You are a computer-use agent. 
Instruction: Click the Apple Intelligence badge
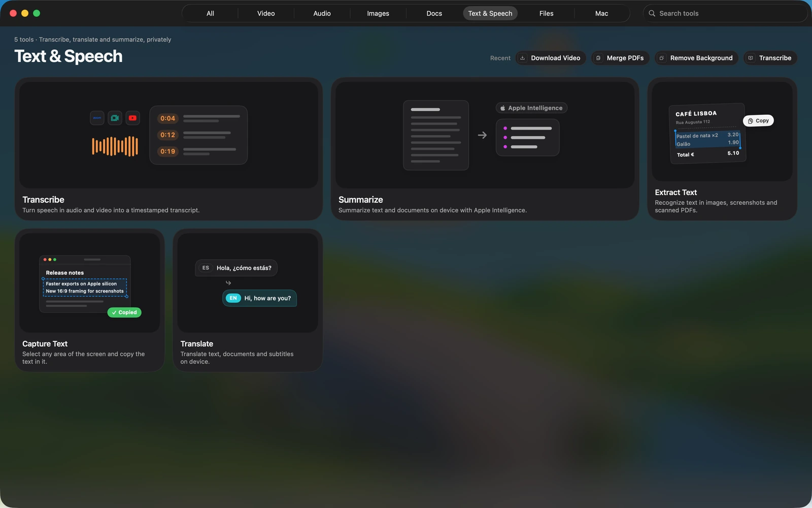coord(531,108)
